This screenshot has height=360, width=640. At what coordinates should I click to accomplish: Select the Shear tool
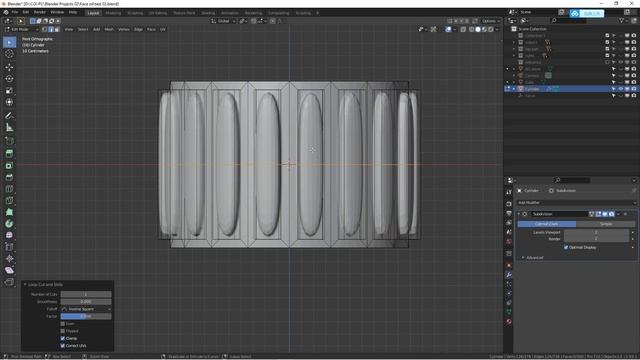pyautogui.click(x=9, y=270)
